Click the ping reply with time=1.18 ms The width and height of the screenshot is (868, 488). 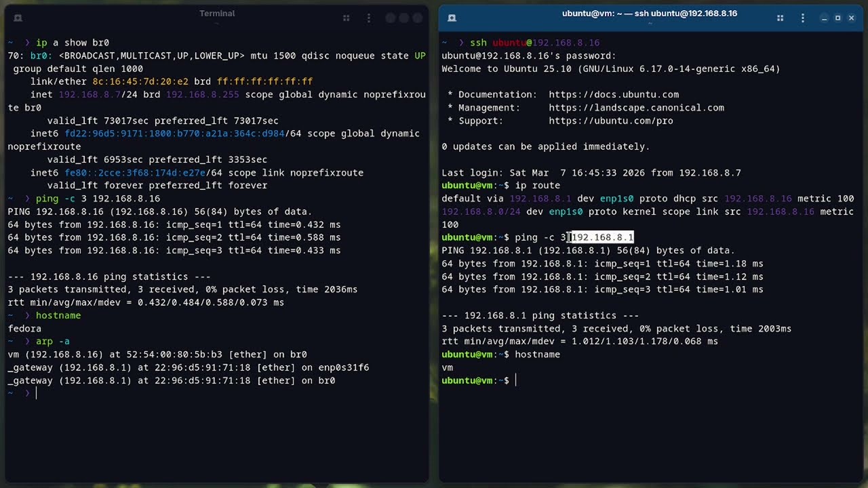(602, 264)
